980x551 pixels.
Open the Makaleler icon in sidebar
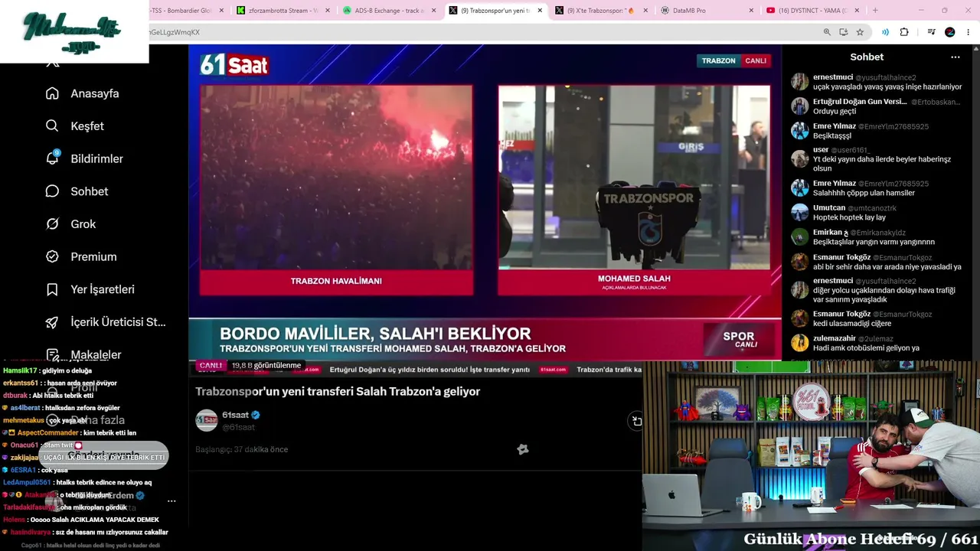click(x=52, y=354)
